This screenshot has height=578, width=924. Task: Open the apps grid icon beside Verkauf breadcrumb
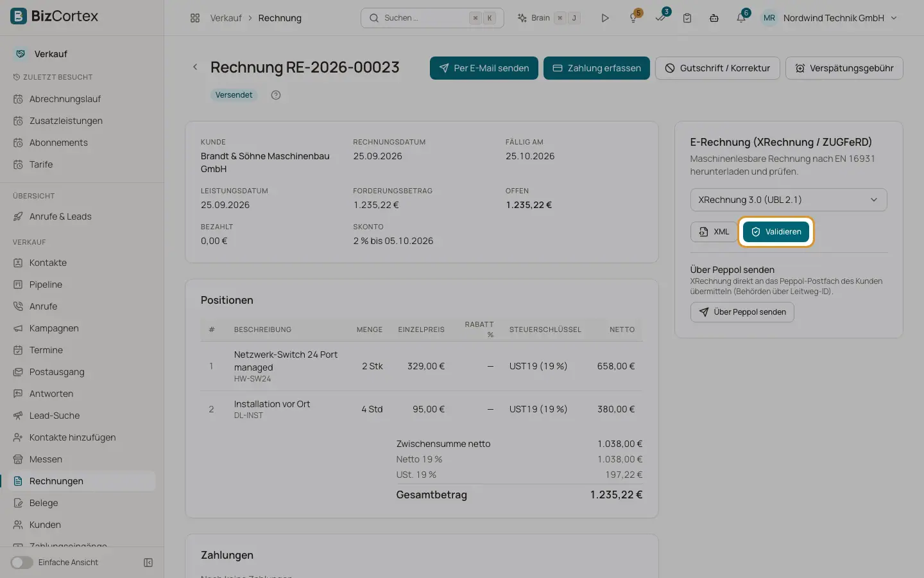point(195,18)
